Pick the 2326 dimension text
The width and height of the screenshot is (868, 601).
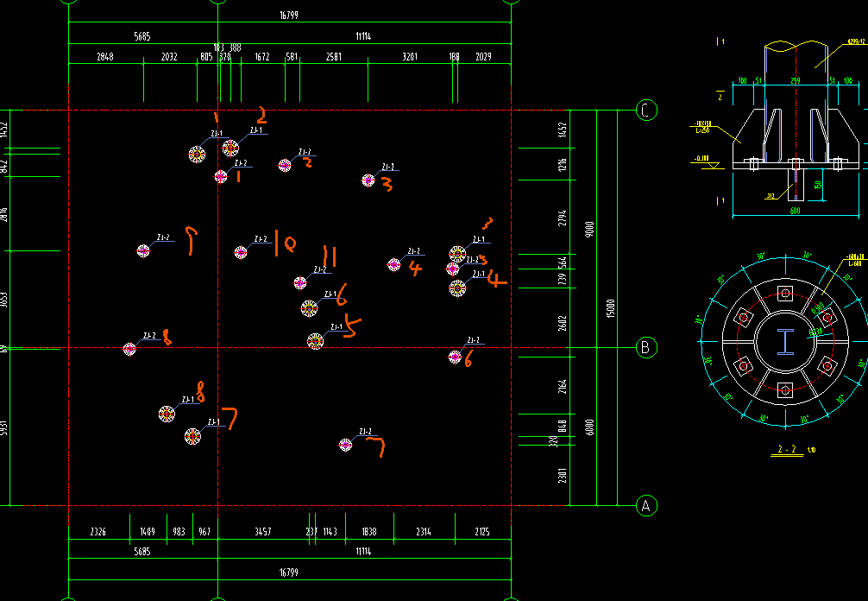click(x=98, y=532)
